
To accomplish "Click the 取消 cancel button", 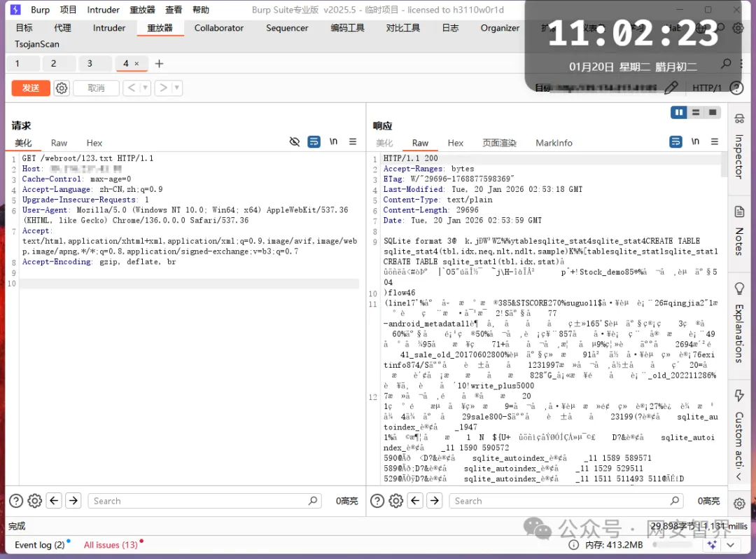I will (x=96, y=88).
